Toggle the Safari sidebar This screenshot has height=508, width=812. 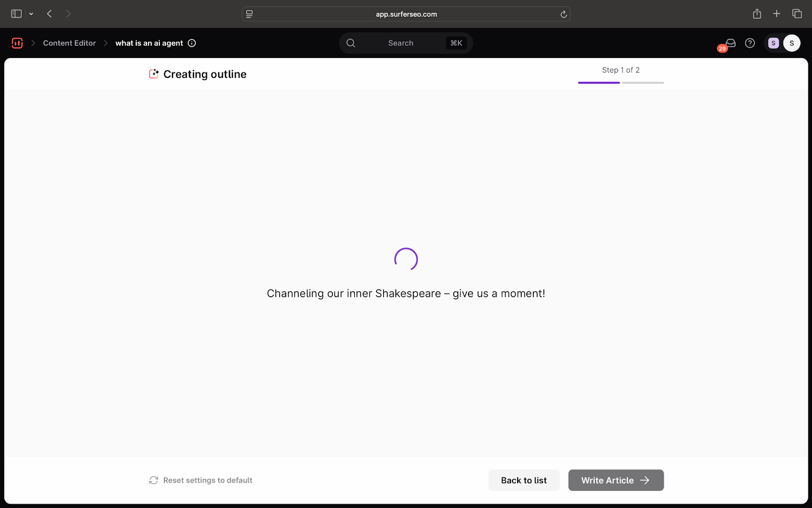point(16,14)
